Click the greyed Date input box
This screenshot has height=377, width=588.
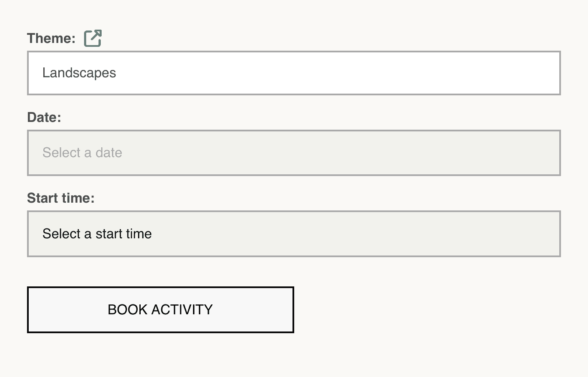294,153
